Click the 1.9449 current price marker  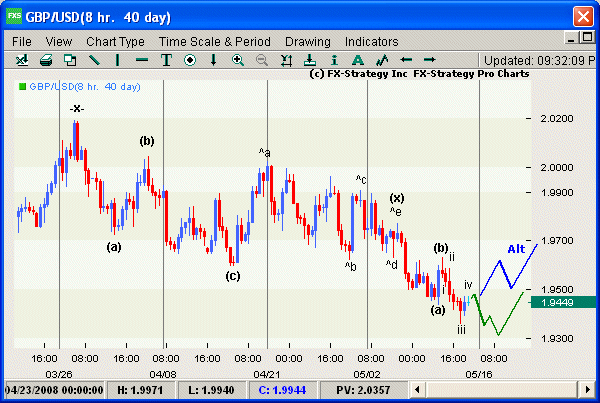(x=562, y=302)
